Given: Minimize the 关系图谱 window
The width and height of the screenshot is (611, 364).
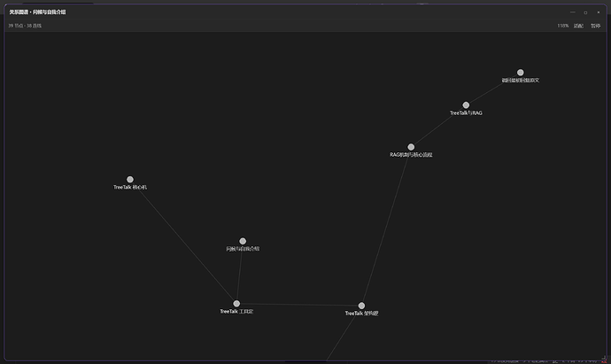Looking at the screenshot, I should [x=572, y=12].
